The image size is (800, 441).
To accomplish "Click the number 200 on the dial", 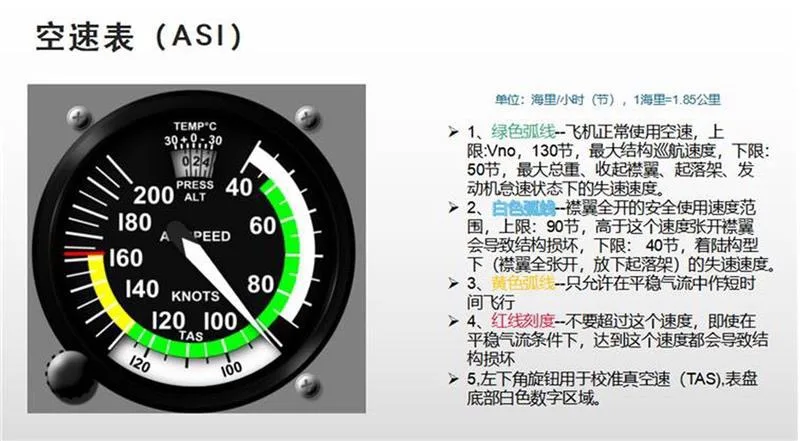I will (153, 195).
